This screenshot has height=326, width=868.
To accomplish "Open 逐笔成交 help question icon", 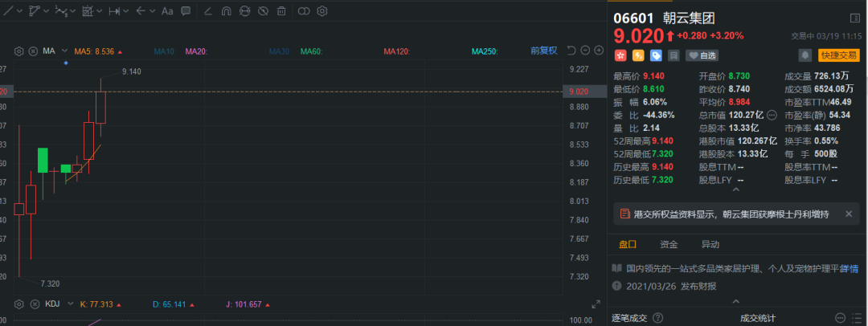I will click(657, 318).
